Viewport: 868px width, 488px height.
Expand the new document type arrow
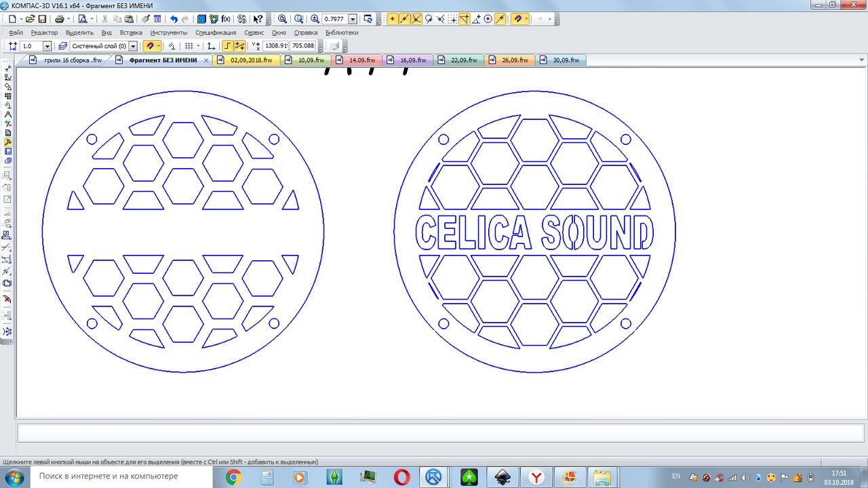[x=21, y=19]
